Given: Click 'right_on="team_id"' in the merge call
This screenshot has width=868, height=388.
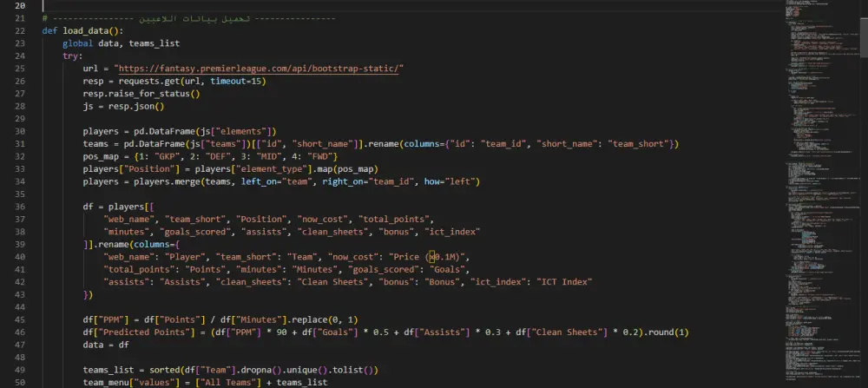Looking at the screenshot, I should coord(368,181).
